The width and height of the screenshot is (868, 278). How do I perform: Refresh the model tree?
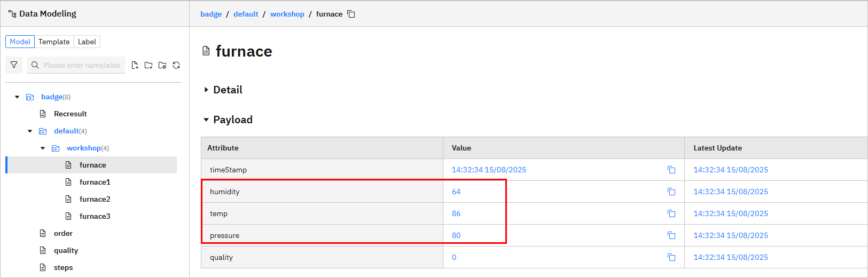pos(176,65)
